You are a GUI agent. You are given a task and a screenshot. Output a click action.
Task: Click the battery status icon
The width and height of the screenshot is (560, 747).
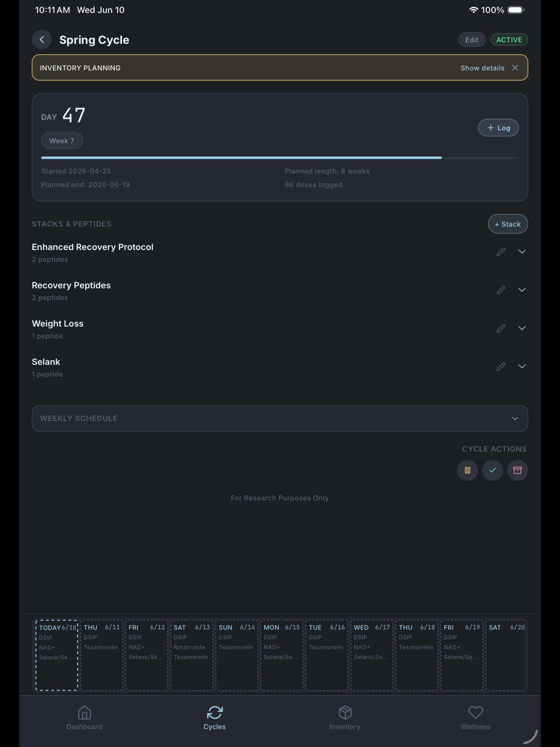pyautogui.click(x=516, y=10)
